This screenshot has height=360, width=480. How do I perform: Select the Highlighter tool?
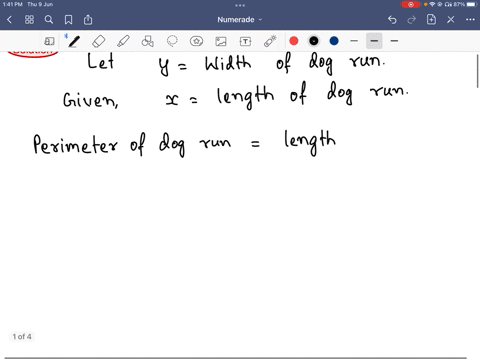click(x=123, y=41)
